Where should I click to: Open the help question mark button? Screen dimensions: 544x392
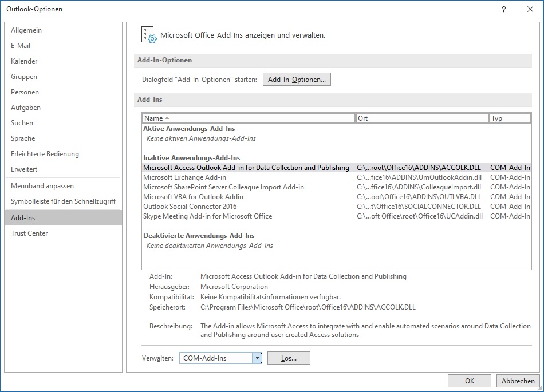click(503, 9)
